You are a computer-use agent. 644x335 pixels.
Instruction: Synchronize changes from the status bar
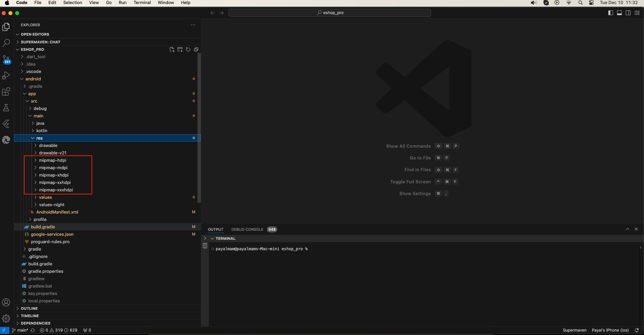click(x=33, y=330)
